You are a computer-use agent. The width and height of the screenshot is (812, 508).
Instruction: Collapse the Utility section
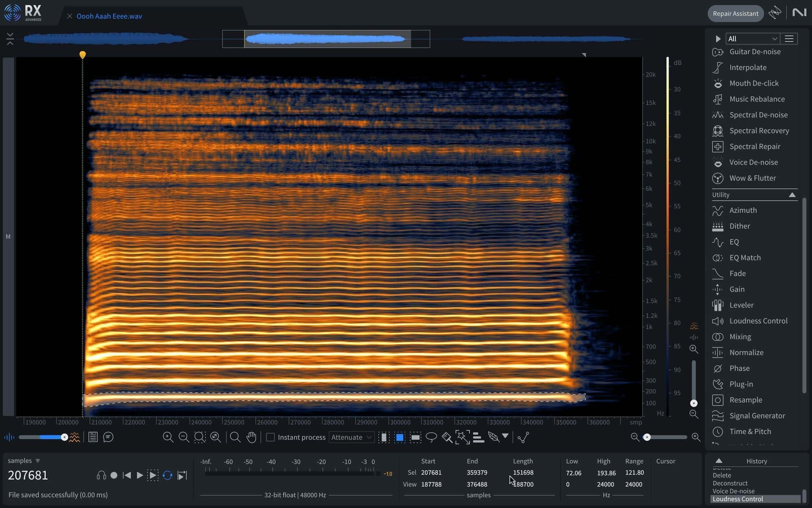pyautogui.click(x=792, y=195)
